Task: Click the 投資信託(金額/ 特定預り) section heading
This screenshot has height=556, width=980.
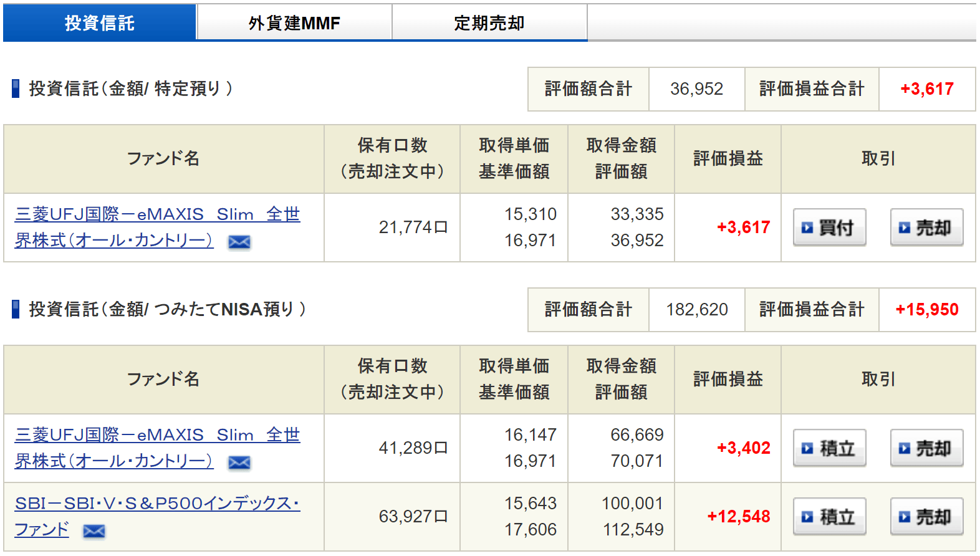Action: point(131,89)
